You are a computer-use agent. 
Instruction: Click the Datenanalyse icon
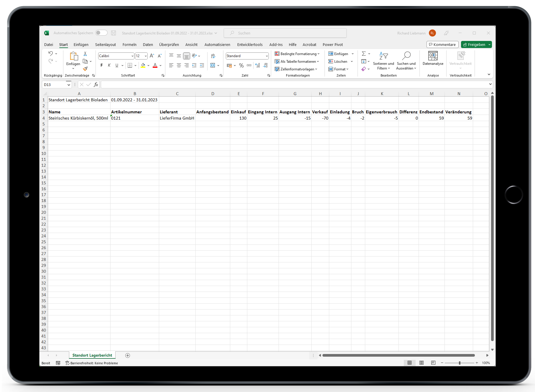[x=433, y=58]
